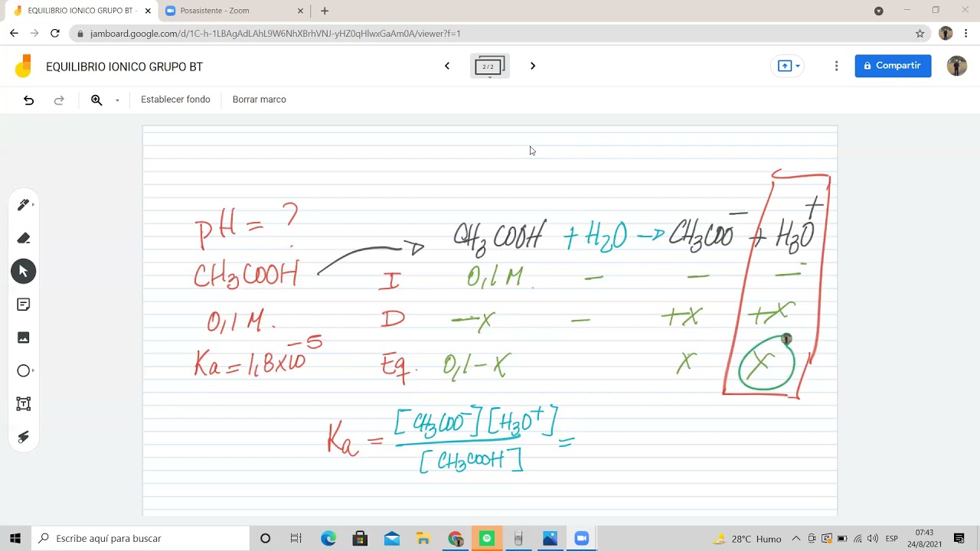
Task: Open network settings from tray
Action: pyautogui.click(x=857, y=539)
